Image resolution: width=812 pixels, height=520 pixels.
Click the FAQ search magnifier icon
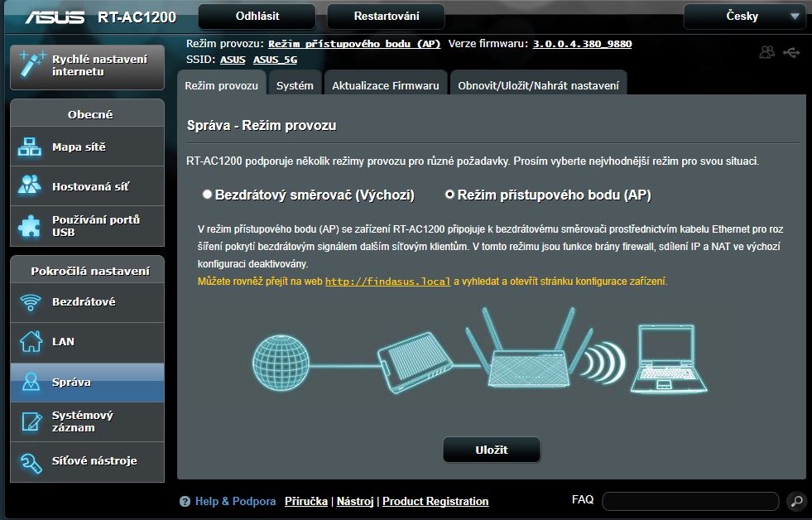point(796,501)
